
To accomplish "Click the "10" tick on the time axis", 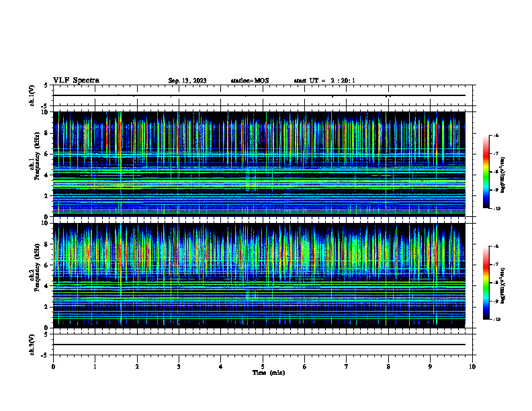I will (472, 367).
